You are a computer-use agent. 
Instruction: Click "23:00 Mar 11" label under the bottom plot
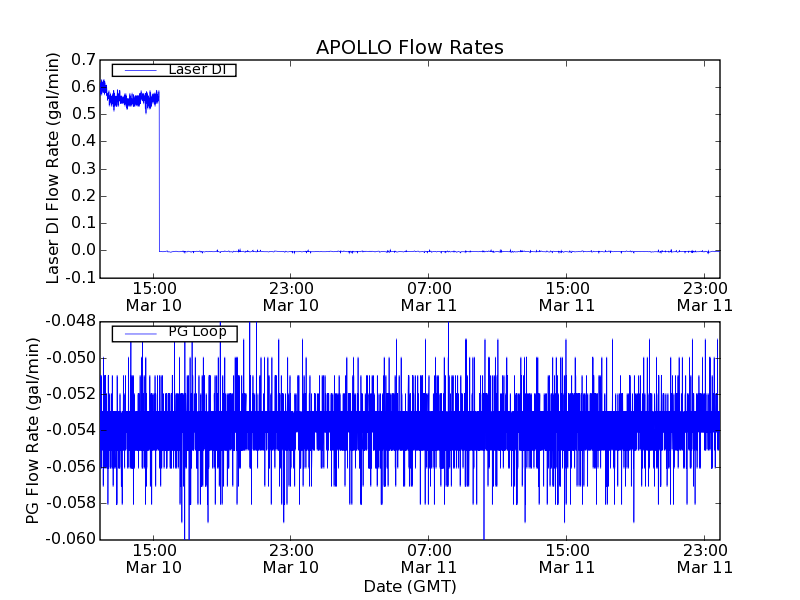tap(704, 558)
